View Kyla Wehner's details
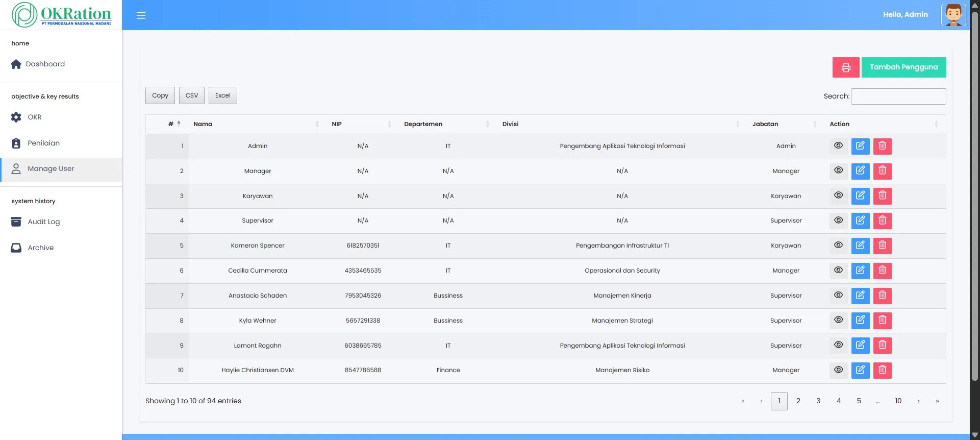Image resolution: width=980 pixels, height=440 pixels. click(x=838, y=321)
